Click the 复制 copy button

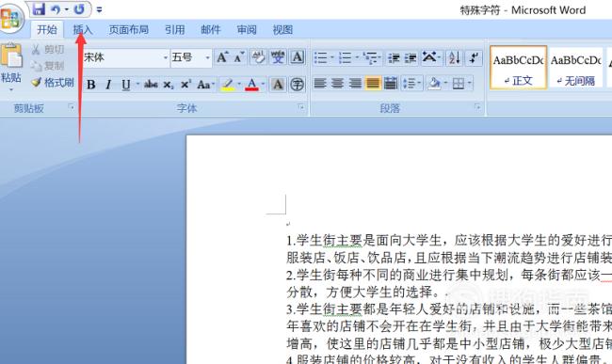click(x=48, y=66)
